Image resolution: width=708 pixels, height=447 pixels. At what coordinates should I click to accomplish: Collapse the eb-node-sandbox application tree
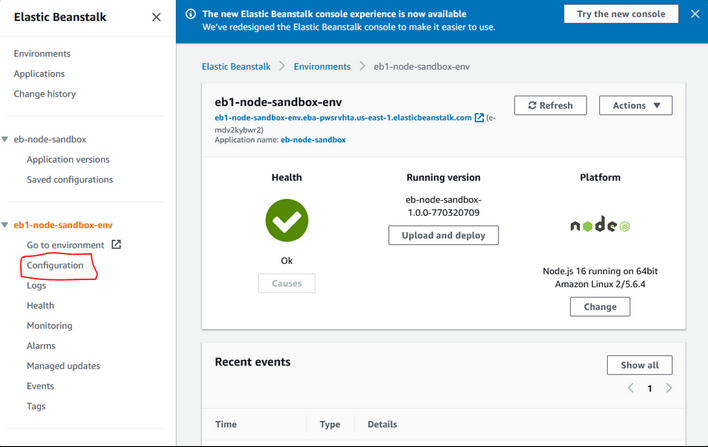click(6, 140)
